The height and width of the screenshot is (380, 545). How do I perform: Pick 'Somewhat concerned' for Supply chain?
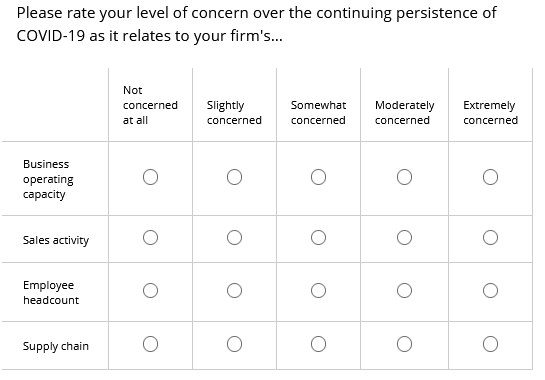[x=318, y=344]
